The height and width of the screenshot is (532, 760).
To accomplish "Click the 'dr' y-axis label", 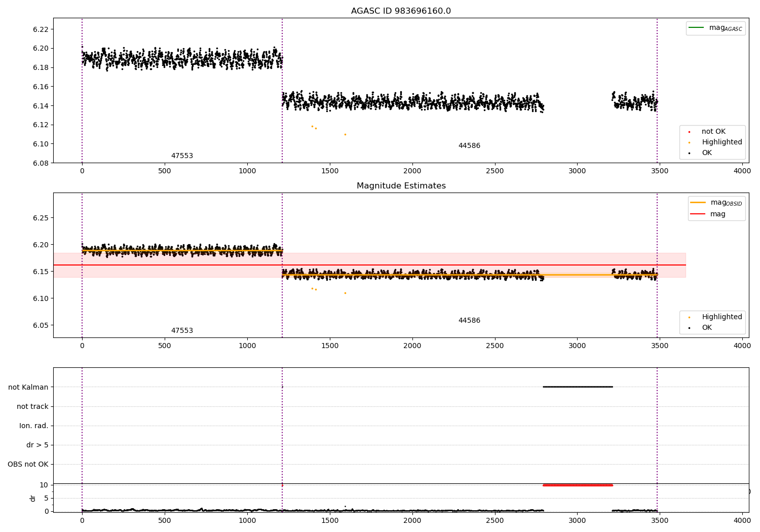I will [x=33, y=498].
